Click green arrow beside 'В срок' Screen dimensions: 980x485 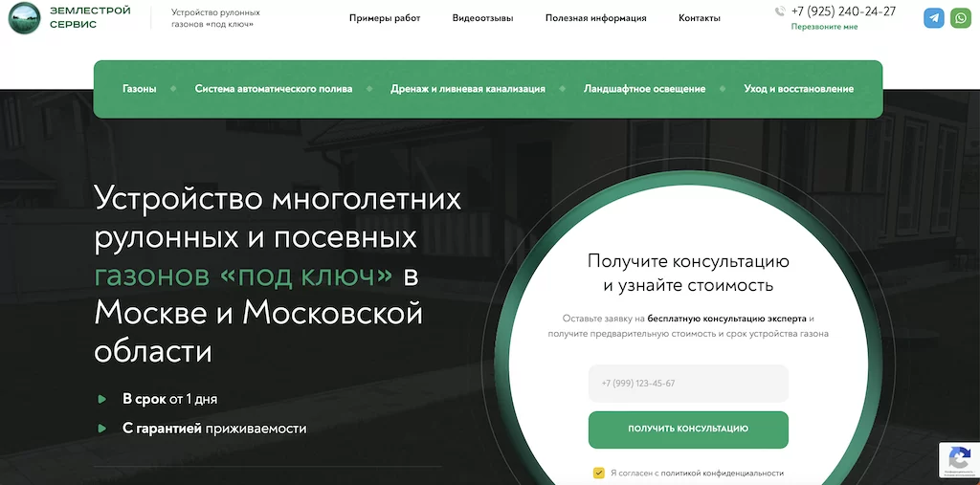102,399
